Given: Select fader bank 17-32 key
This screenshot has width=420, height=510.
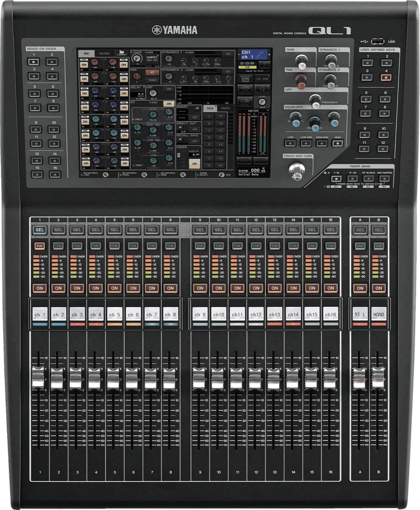Looking at the screenshot, I should [352, 178].
